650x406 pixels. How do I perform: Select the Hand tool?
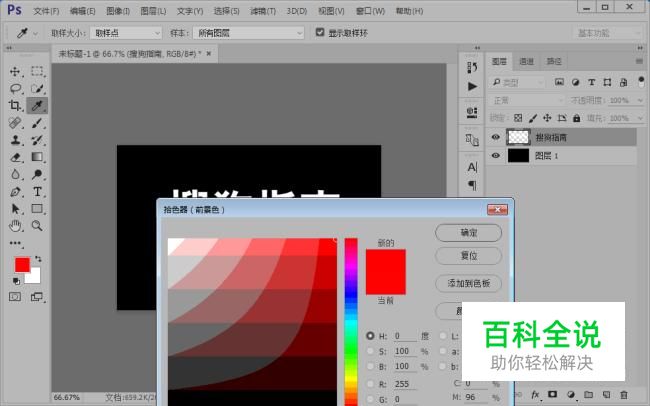15,226
